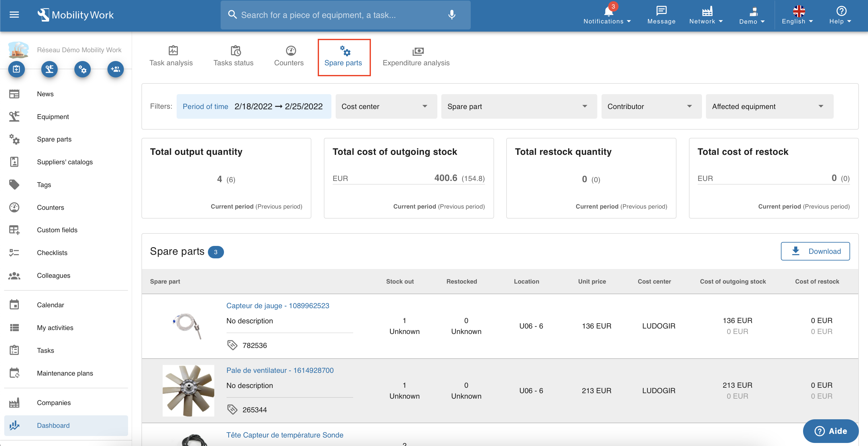The image size is (868, 446).
Task: Click the Tags sidebar icon
Action: tap(14, 184)
